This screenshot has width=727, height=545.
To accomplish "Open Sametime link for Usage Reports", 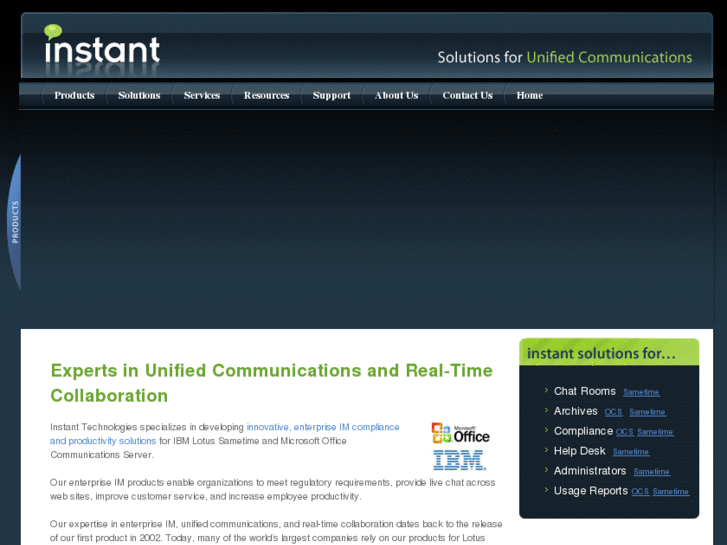I will (670, 492).
